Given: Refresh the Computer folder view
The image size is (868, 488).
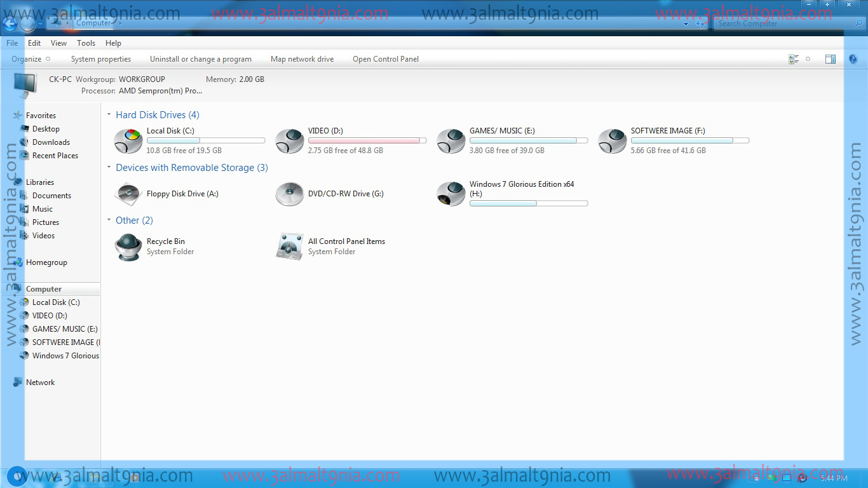Looking at the screenshot, I should coord(701,24).
